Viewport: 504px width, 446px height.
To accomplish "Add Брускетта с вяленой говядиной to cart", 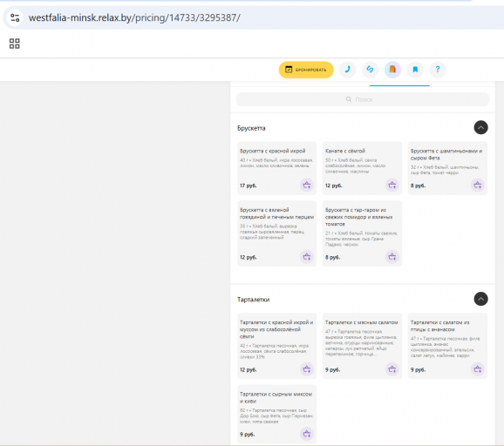I will click(307, 257).
